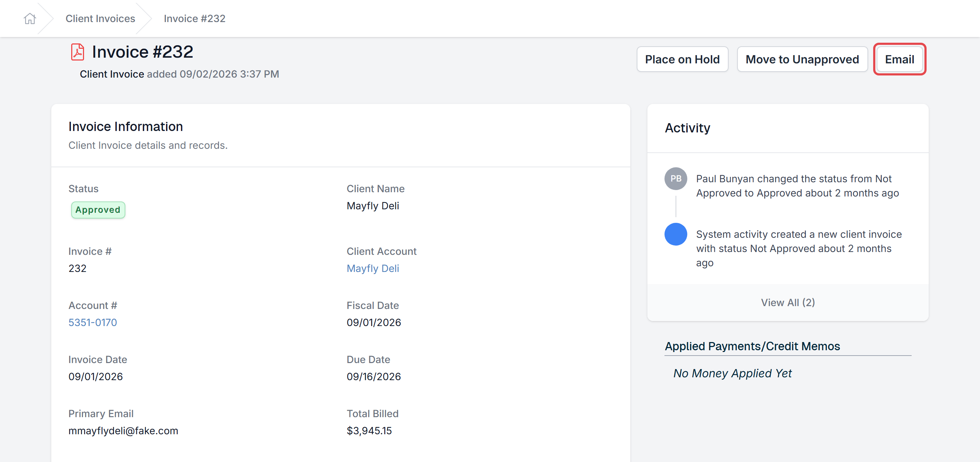
Task: Select Total Billed amount $3,945.15
Action: click(369, 431)
